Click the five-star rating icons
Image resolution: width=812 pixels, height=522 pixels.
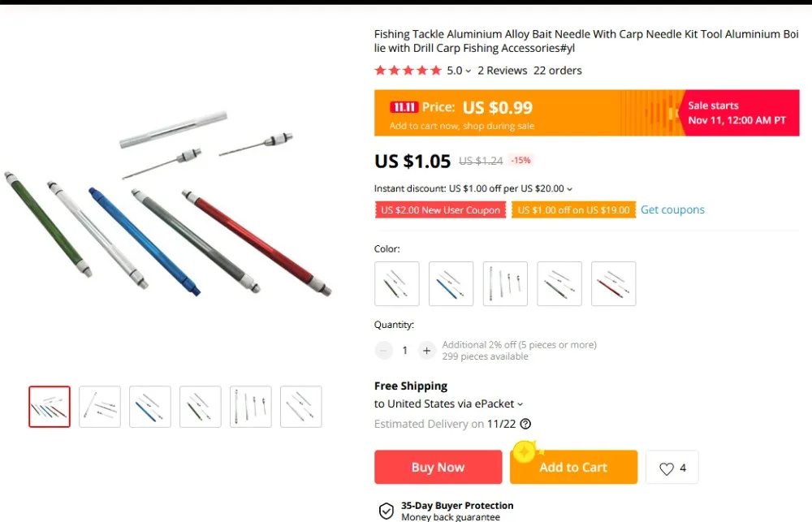(x=408, y=71)
